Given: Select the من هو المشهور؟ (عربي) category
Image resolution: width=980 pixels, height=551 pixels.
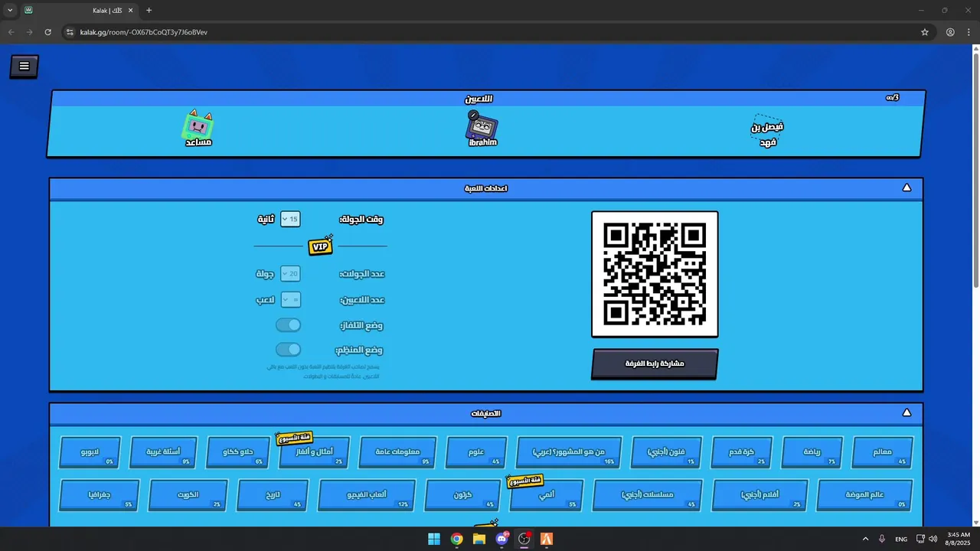Looking at the screenshot, I should coord(569,452).
